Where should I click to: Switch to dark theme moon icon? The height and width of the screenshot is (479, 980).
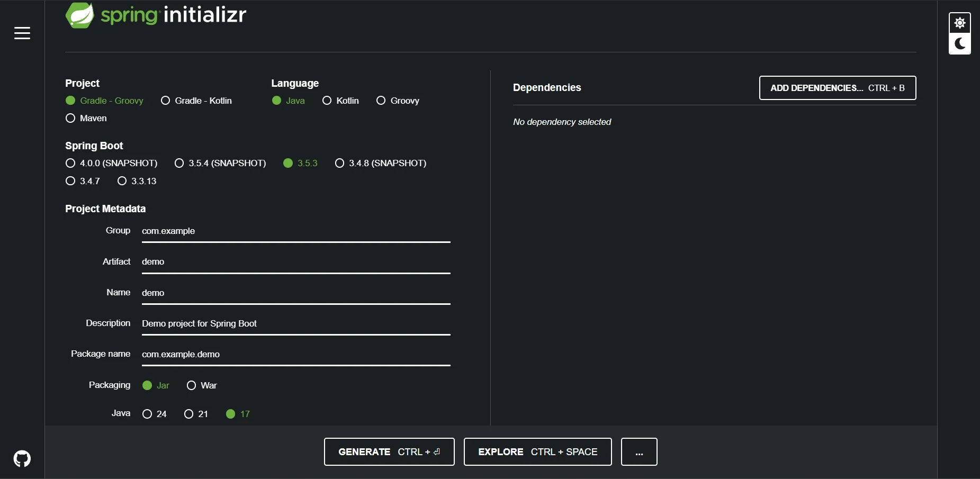960,44
